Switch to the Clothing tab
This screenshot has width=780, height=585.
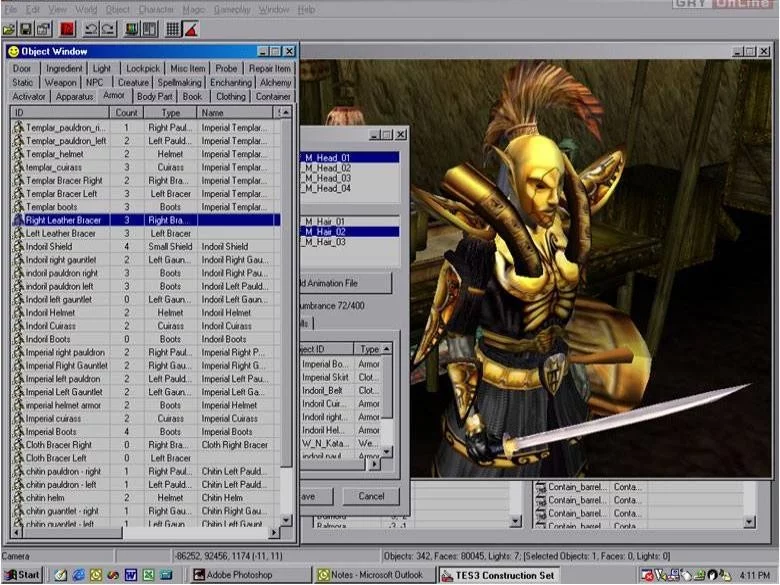pos(230,97)
